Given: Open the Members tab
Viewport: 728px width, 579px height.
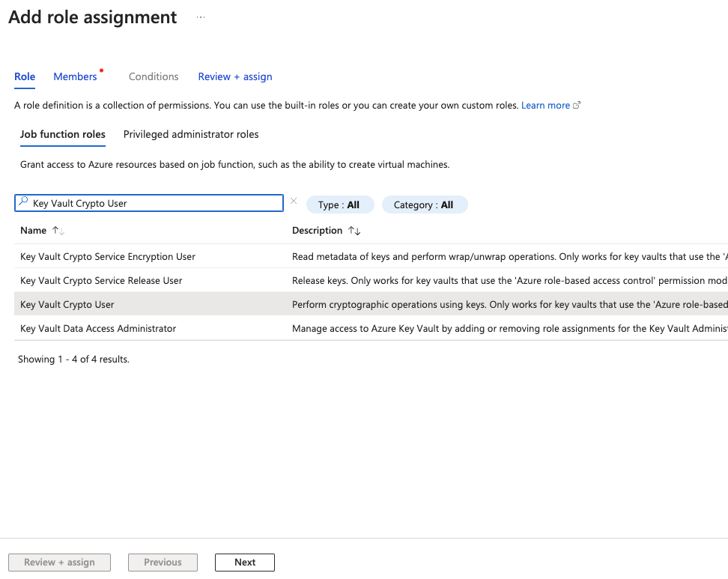Looking at the screenshot, I should pyautogui.click(x=75, y=76).
